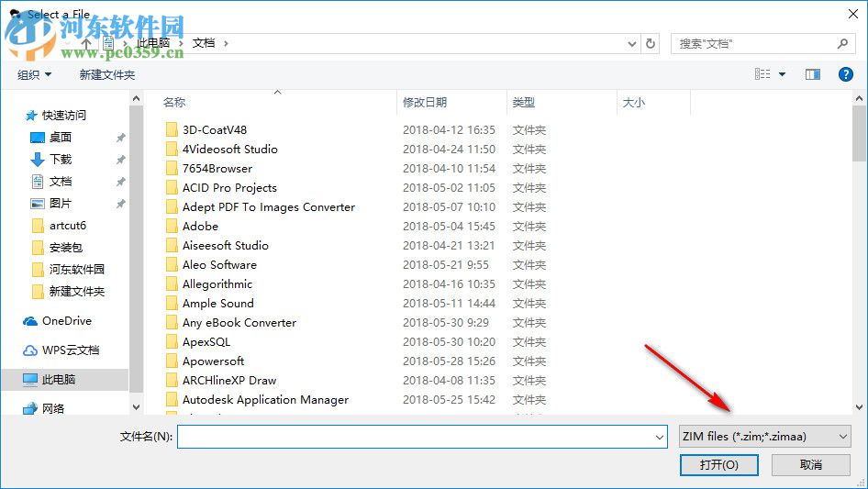Unpin 桌面 using its pin icon
The height and width of the screenshot is (489, 868).
pyautogui.click(x=120, y=138)
